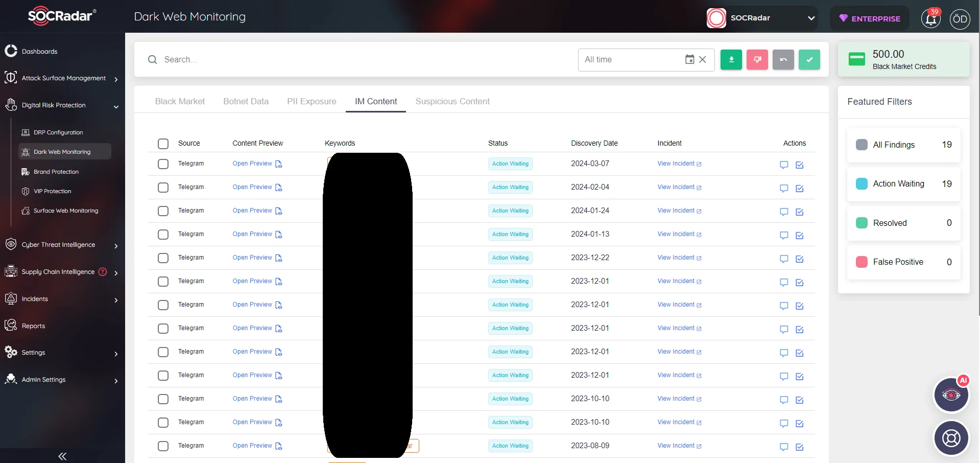Image resolution: width=980 pixels, height=463 pixels.
Task: Check the checkbox for the second 2023-10-10 row
Action: (163, 423)
